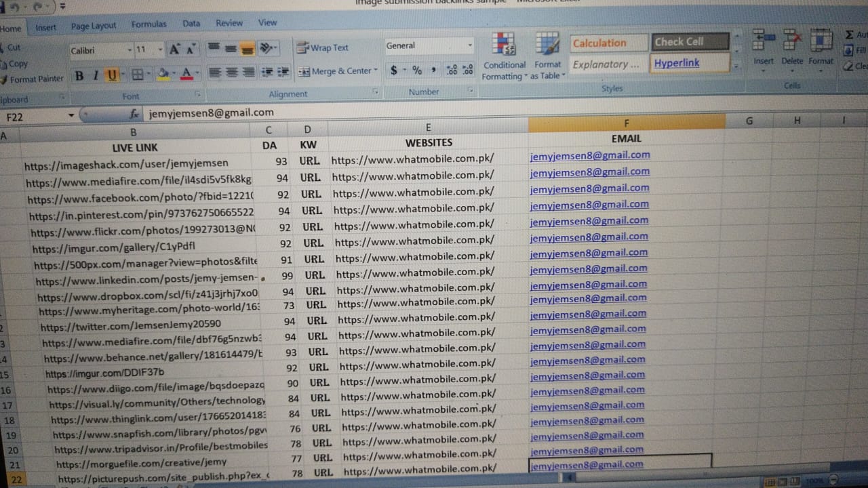
Task: Click the Insert Function fx button
Action: [x=134, y=115]
